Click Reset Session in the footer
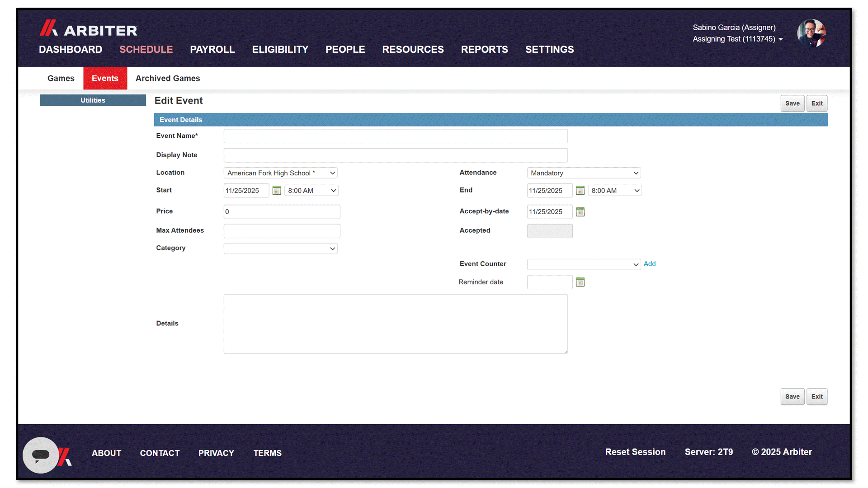The height and width of the screenshot is (488, 868). (635, 452)
